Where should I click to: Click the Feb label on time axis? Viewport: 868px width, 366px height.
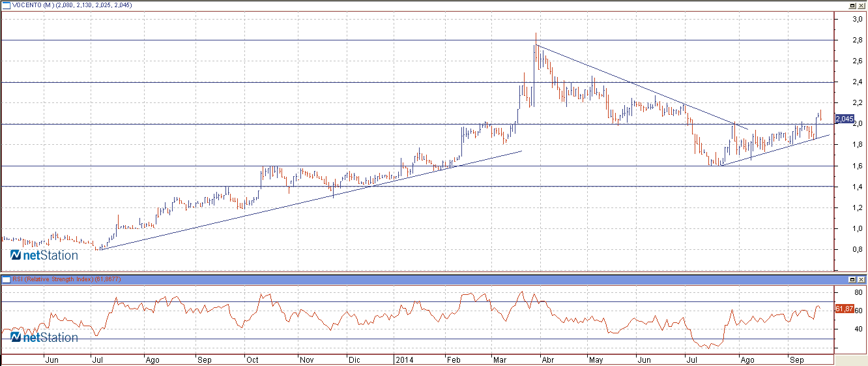pos(454,359)
